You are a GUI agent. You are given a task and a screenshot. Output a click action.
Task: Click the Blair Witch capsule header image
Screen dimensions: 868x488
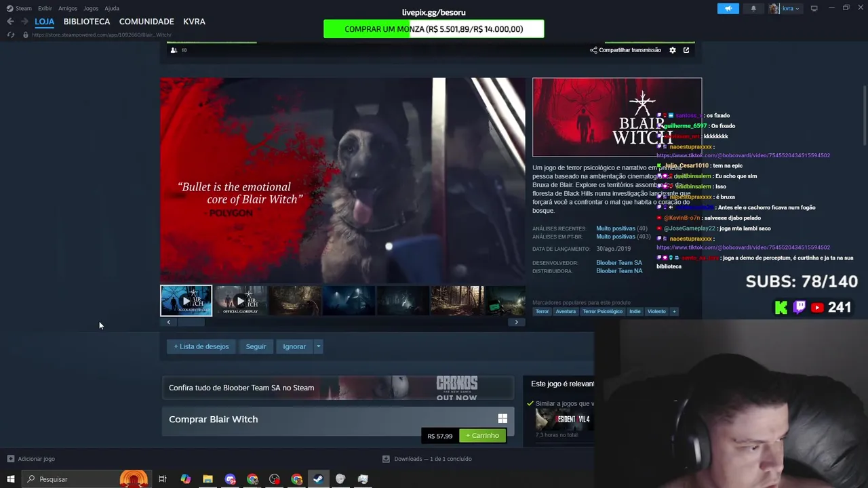point(617,117)
